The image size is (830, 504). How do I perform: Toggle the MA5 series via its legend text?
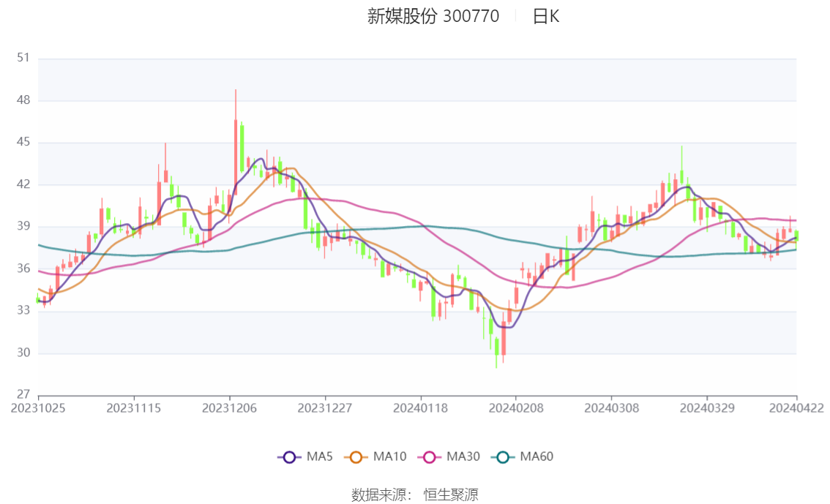[319, 457]
